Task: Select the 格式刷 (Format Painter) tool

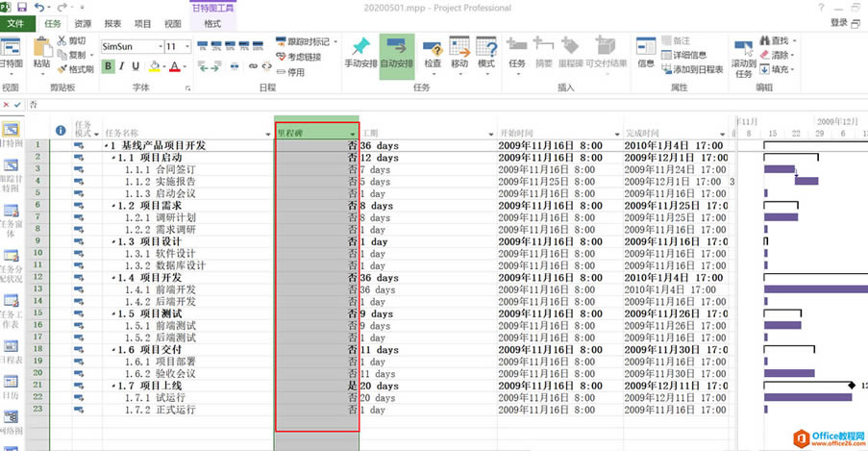Action: 75,69
